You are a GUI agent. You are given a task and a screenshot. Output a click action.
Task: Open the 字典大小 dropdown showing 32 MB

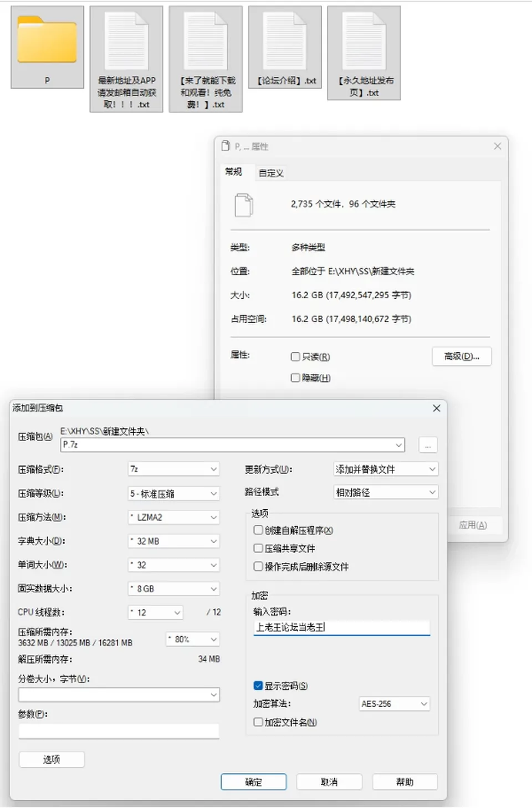click(x=174, y=541)
